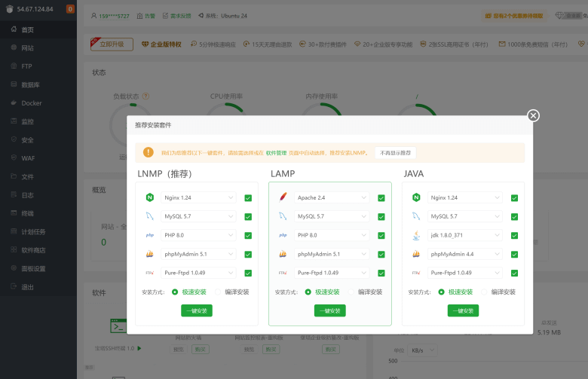Click the orange warning icon in notice bar
588x379 pixels.
pos(148,152)
